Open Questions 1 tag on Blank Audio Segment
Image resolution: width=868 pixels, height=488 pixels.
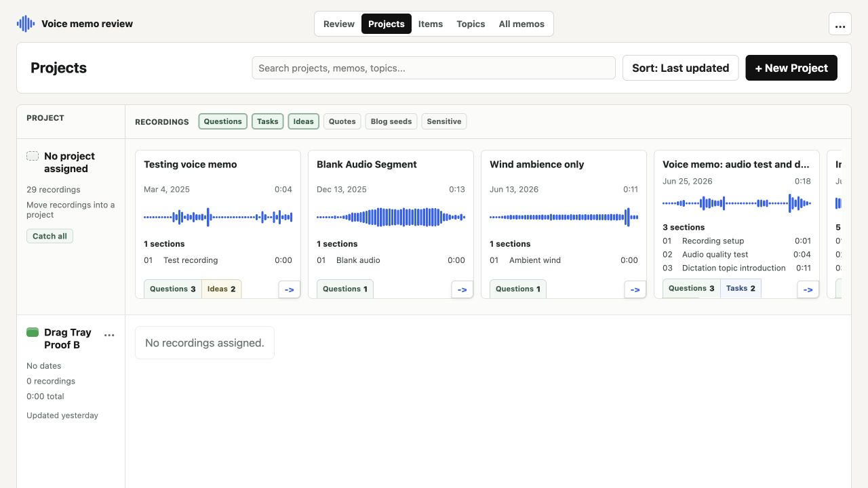click(345, 289)
